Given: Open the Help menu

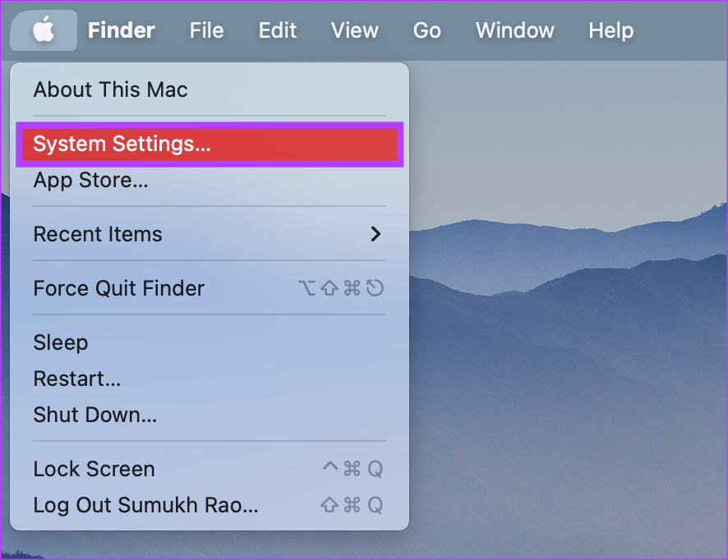Looking at the screenshot, I should tap(611, 30).
